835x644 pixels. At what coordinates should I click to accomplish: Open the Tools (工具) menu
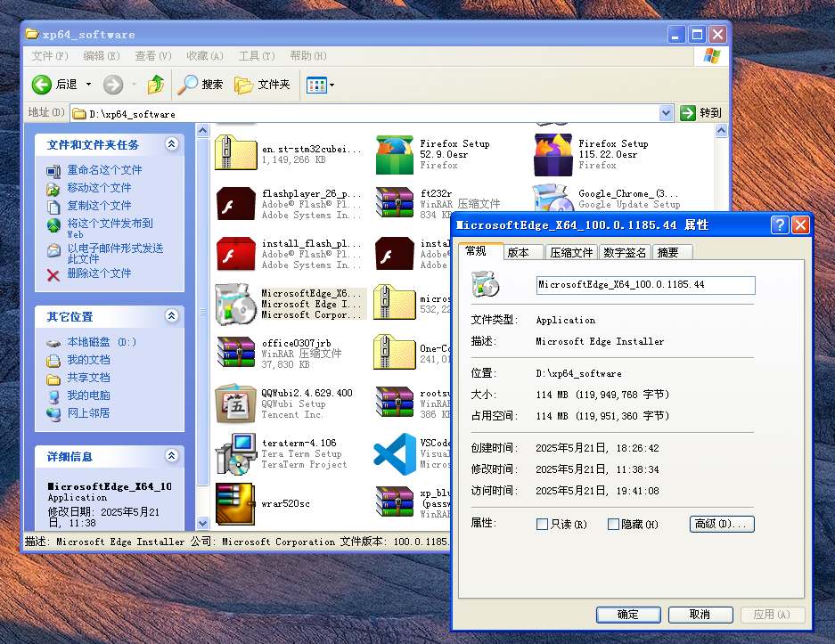tap(256, 56)
